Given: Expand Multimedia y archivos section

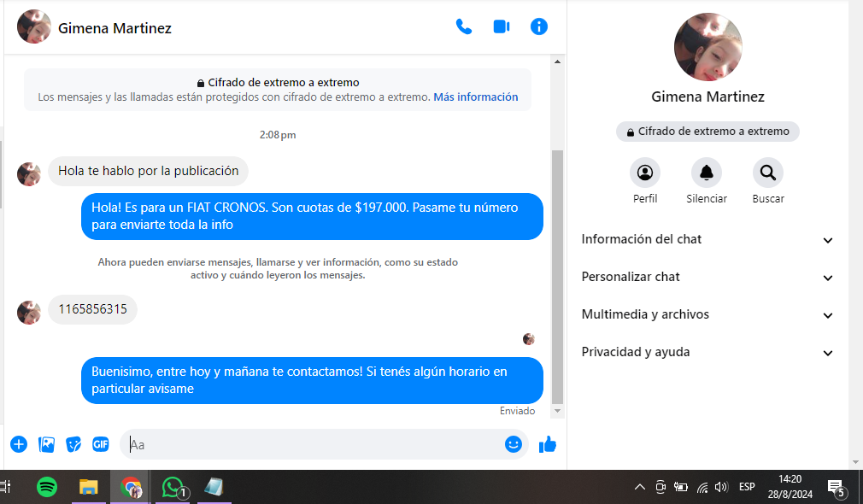Looking at the screenshot, I should click(707, 315).
